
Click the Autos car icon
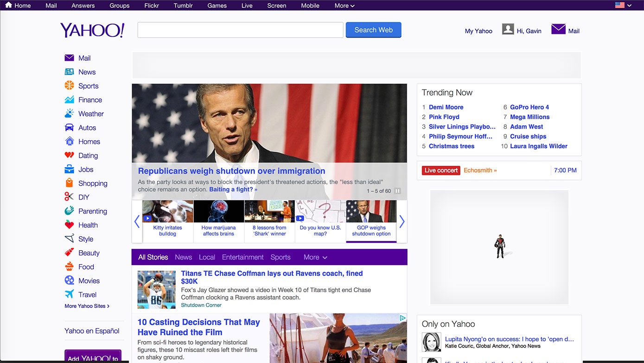[x=69, y=128]
